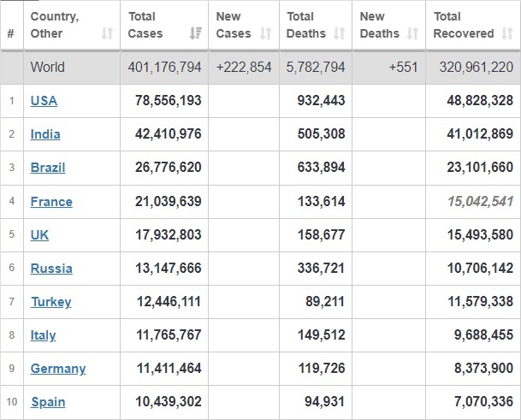Click the New Cases header text
This screenshot has height=420, width=521.
click(234, 25)
